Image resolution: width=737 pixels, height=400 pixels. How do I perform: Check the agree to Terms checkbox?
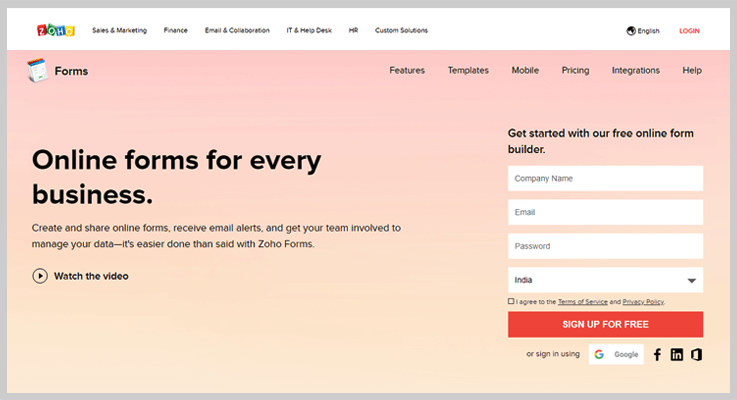tap(511, 301)
